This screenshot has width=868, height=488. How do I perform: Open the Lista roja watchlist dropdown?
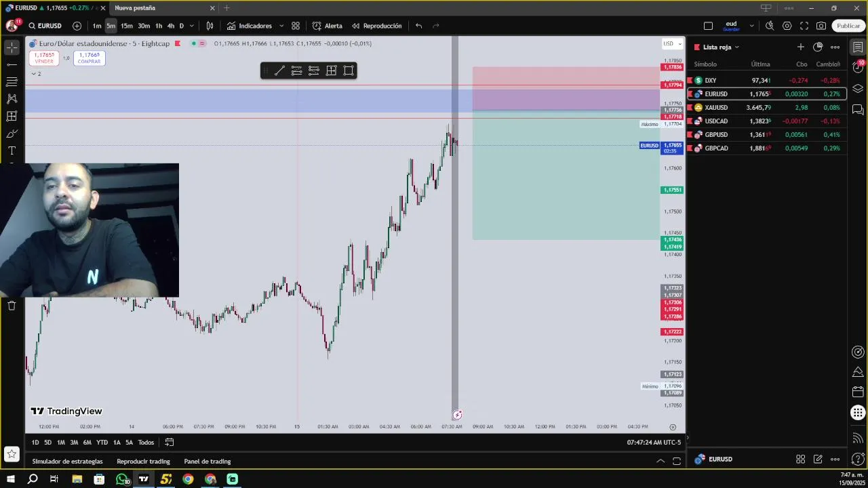tap(722, 47)
